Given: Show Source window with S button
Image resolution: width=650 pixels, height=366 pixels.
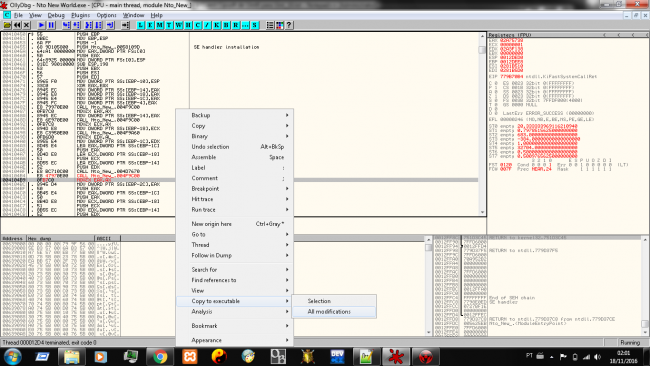Looking at the screenshot, I should pyautogui.click(x=255, y=25).
